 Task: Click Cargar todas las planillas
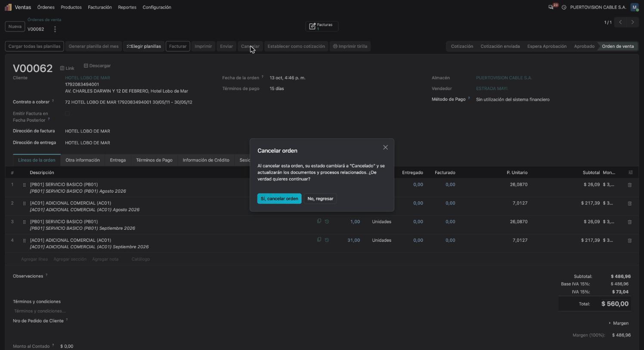pyautogui.click(x=34, y=47)
